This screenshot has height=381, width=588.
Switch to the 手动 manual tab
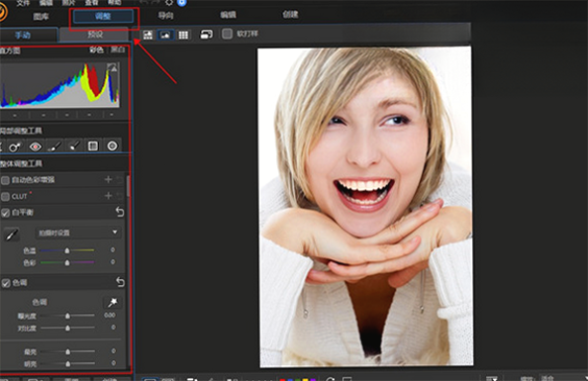23,35
